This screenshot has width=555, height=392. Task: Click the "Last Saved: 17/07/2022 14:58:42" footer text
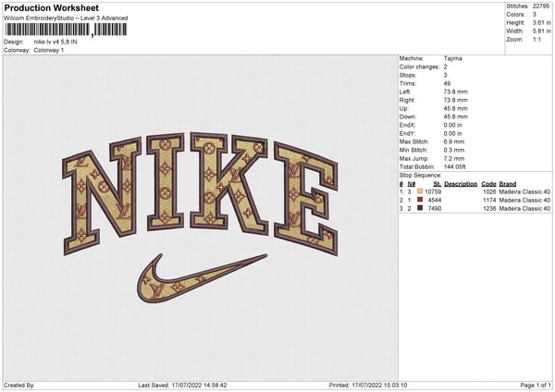(182, 385)
